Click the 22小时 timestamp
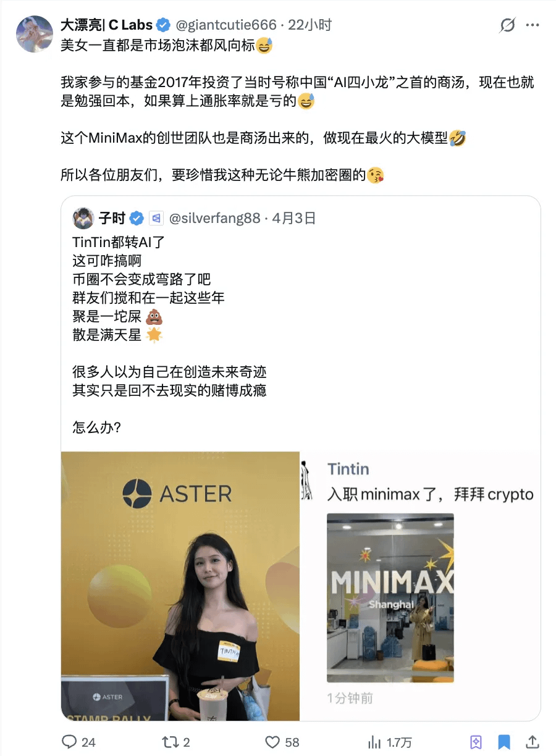 pos(310,25)
